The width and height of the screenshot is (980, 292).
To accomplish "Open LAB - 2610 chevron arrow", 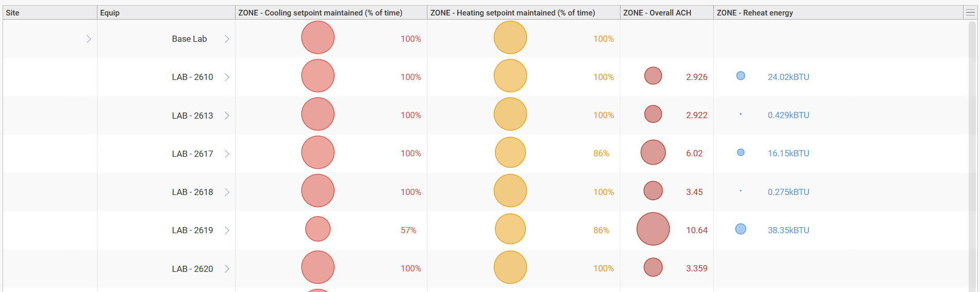I will tap(227, 77).
